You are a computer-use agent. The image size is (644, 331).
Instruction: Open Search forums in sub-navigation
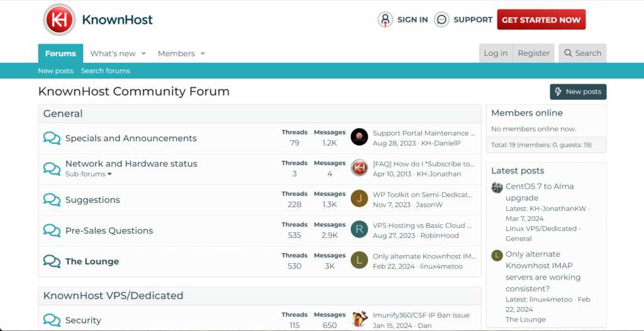[x=105, y=70]
